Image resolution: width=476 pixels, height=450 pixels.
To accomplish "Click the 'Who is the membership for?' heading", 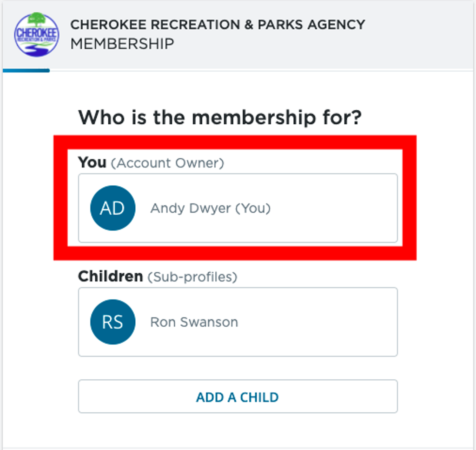I will [220, 117].
